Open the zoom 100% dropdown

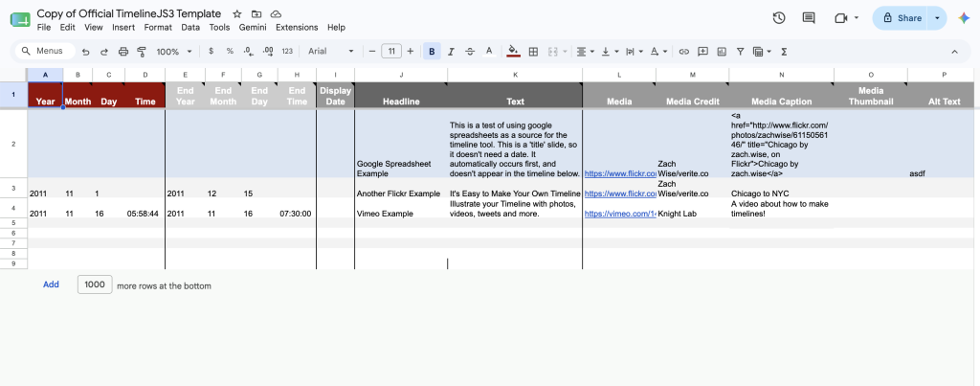pos(172,52)
